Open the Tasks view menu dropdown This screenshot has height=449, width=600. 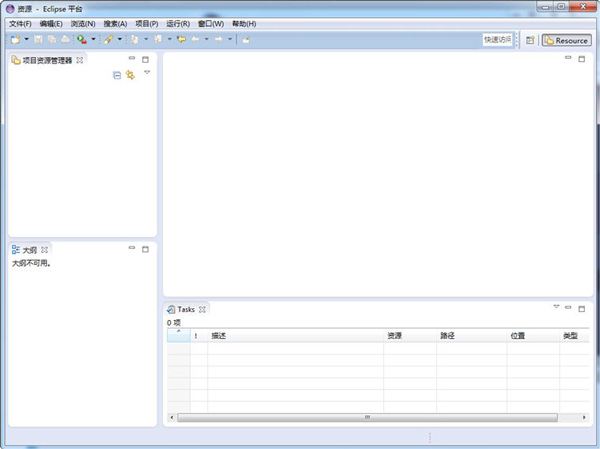556,308
